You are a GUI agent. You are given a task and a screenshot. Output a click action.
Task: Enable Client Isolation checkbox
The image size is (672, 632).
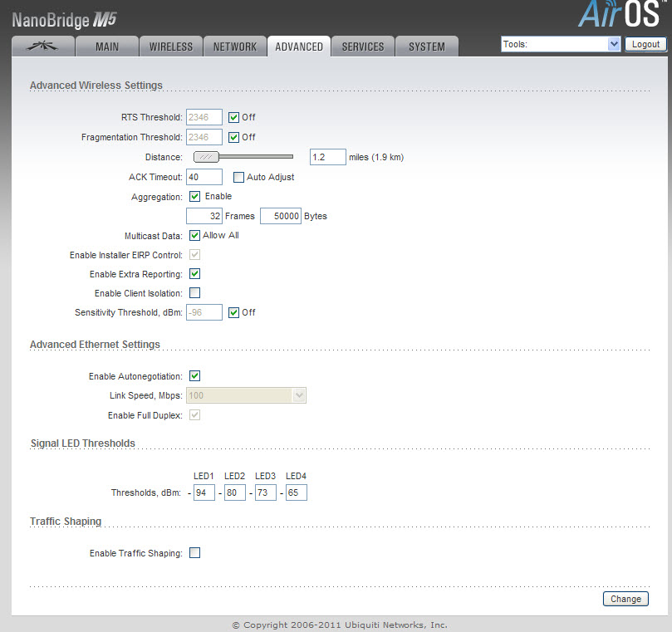(194, 292)
